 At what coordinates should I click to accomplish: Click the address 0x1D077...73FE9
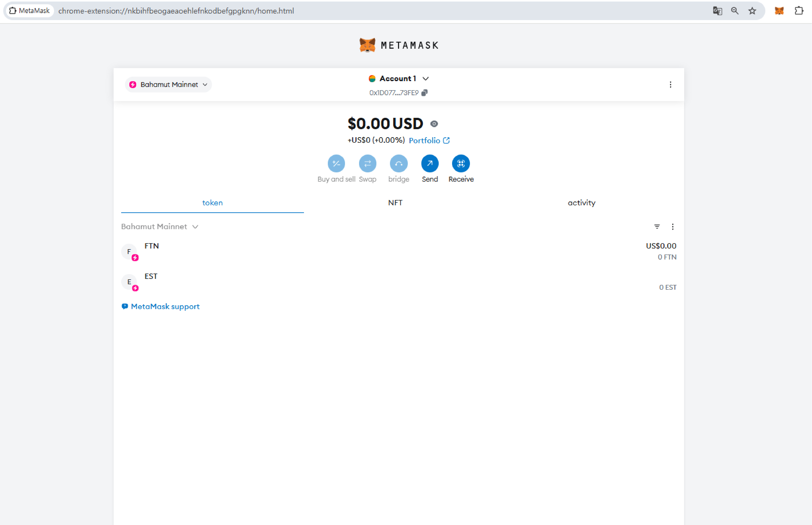pyautogui.click(x=394, y=93)
